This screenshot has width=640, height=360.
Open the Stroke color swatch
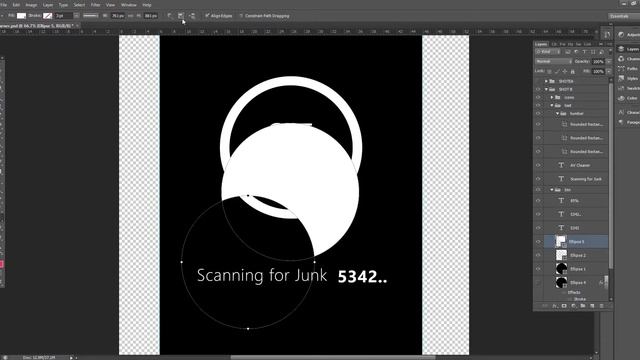click(48, 16)
